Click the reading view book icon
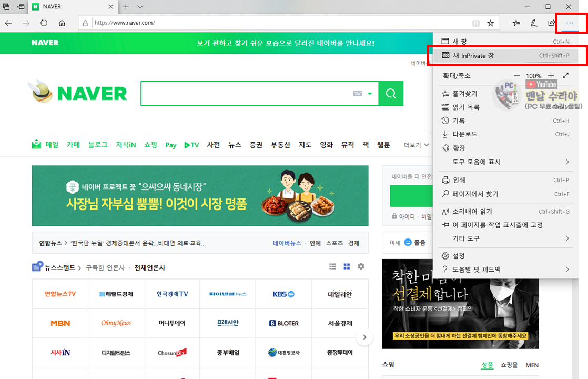The height and width of the screenshot is (379, 588). 476,23
